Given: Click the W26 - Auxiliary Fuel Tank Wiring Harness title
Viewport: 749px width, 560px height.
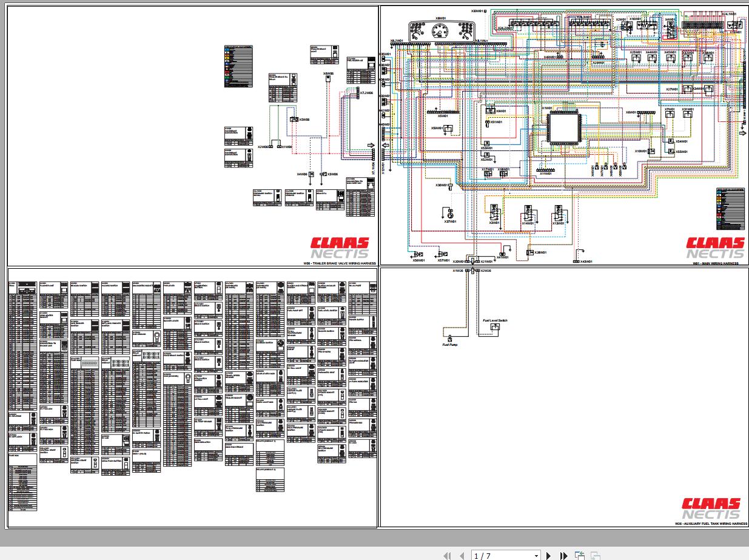Looking at the screenshot, I should [x=711, y=523].
